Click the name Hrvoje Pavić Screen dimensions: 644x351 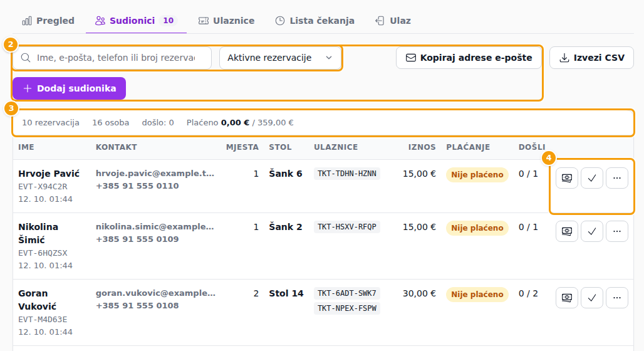pyautogui.click(x=49, y=174)
